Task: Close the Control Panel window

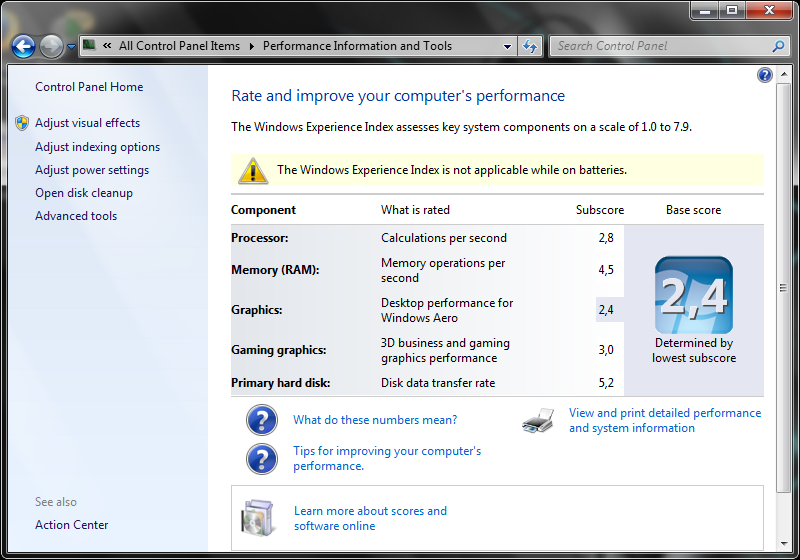Action: (769, 10)
